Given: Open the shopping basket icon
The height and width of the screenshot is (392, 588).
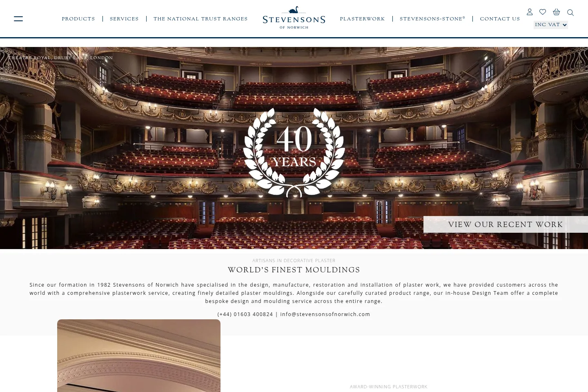Looking at the screenshot, I should click(556, 12).
